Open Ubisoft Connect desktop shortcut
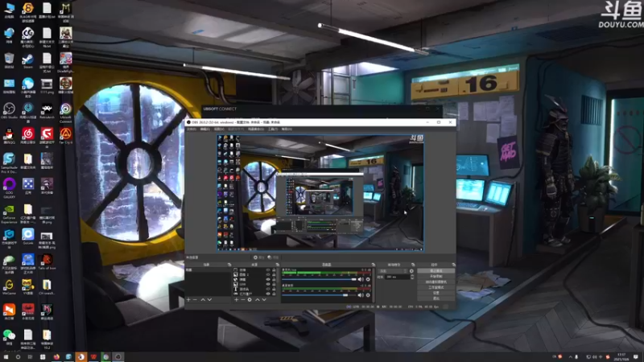Image resolution: width=644 pixels, height=362 pixels. pyautogui.click(x=66, y=112)
